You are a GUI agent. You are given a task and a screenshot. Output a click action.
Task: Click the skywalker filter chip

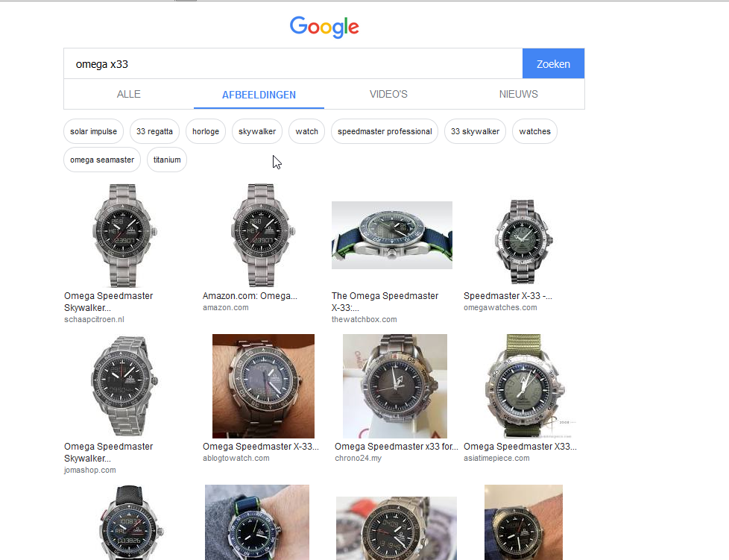257,131
